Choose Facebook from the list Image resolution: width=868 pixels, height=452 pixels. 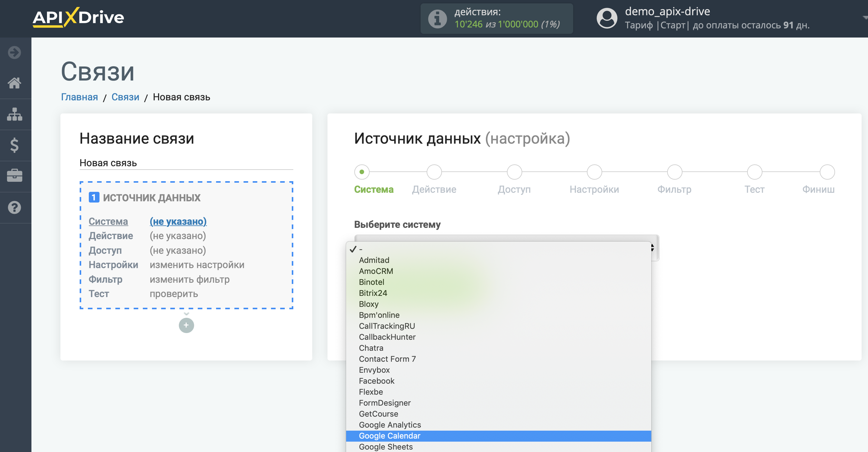pyautogui.click(x=499, y=381)
